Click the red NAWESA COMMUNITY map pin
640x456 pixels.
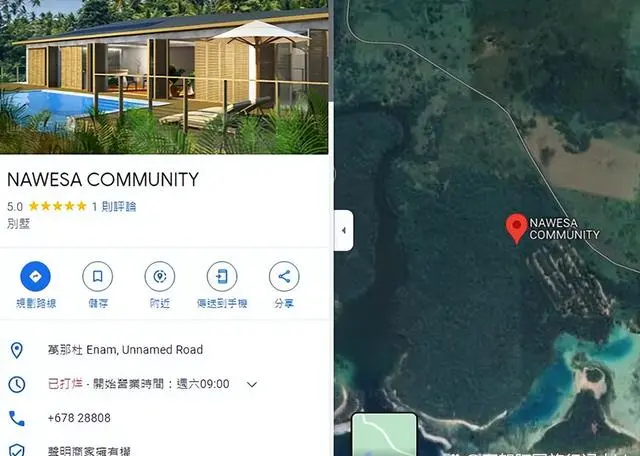click(517, 229)
